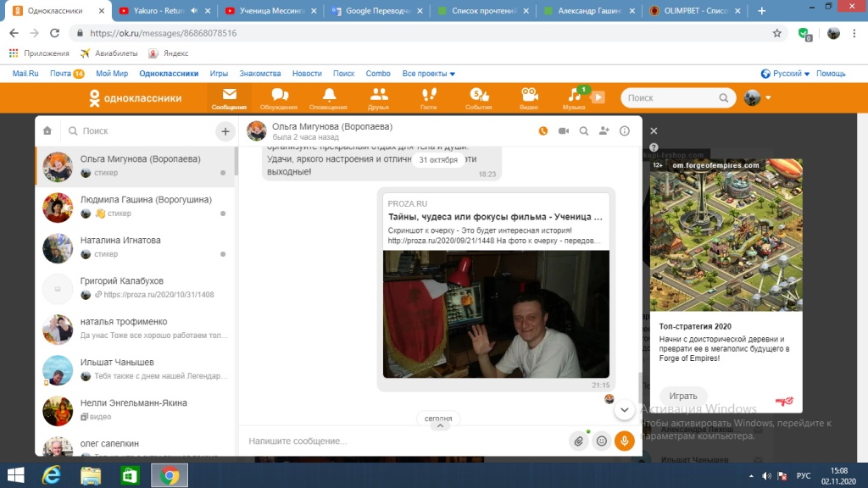Click the help question mark icon
This screenshot has width=868, height=488.
coord(654,147)
